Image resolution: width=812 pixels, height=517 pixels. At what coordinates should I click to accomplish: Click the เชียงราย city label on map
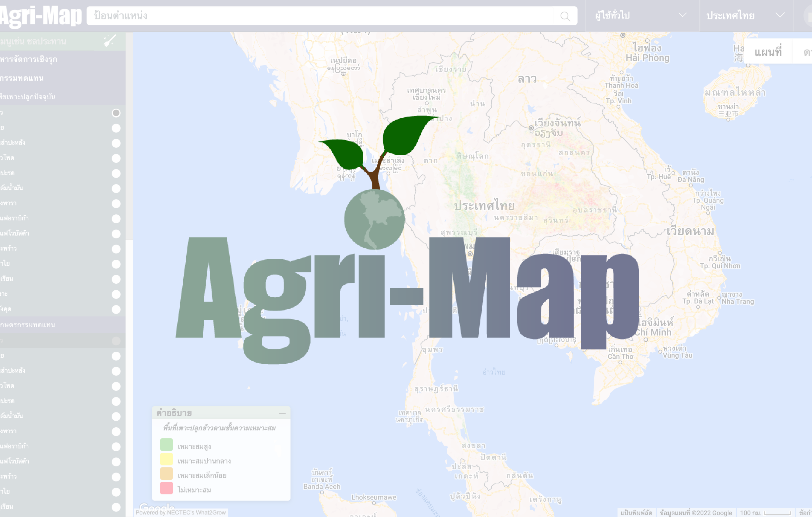[451, 69]
